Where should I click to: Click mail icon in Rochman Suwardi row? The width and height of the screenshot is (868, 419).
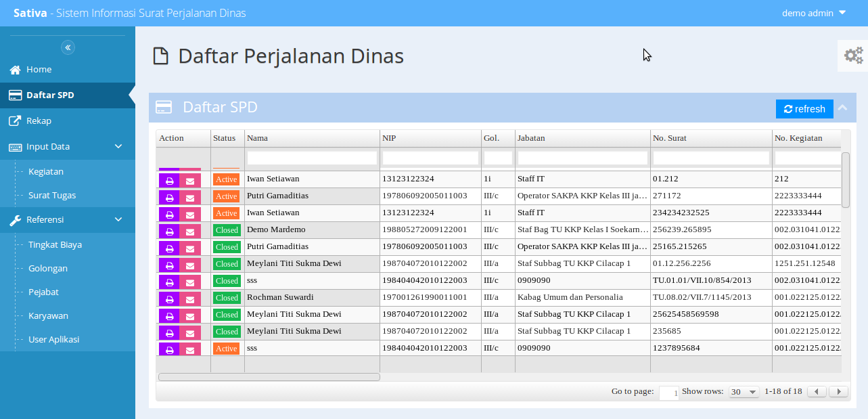(x=190, y=299)
